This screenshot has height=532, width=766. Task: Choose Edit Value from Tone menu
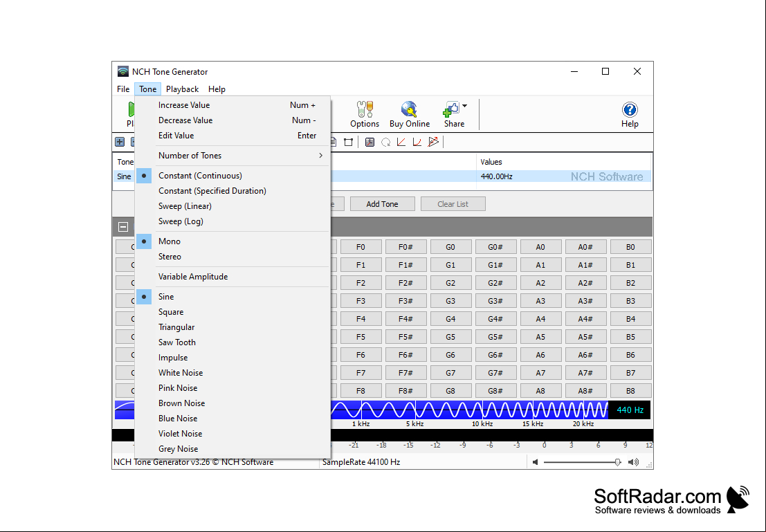[232, 136]
